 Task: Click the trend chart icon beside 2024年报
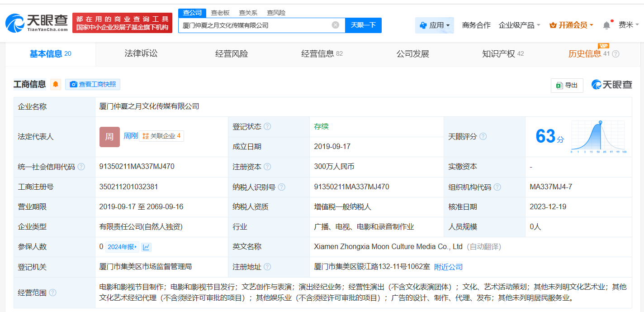(146, 247)
